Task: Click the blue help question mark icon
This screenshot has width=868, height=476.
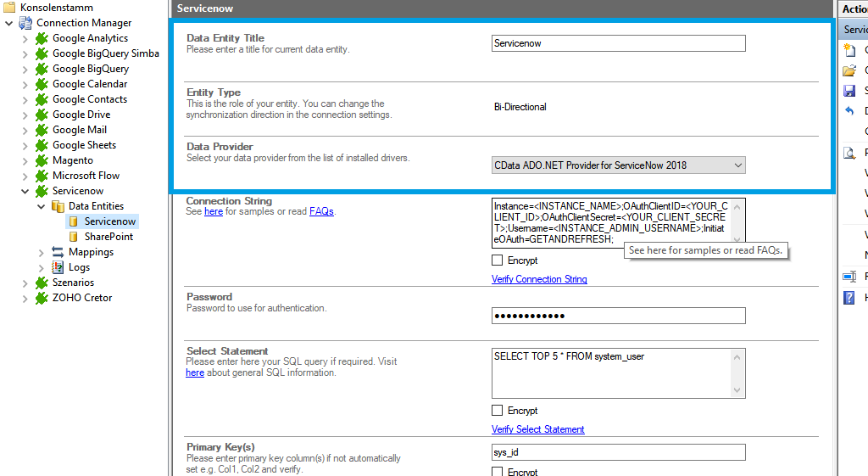Action: [849, 298]
